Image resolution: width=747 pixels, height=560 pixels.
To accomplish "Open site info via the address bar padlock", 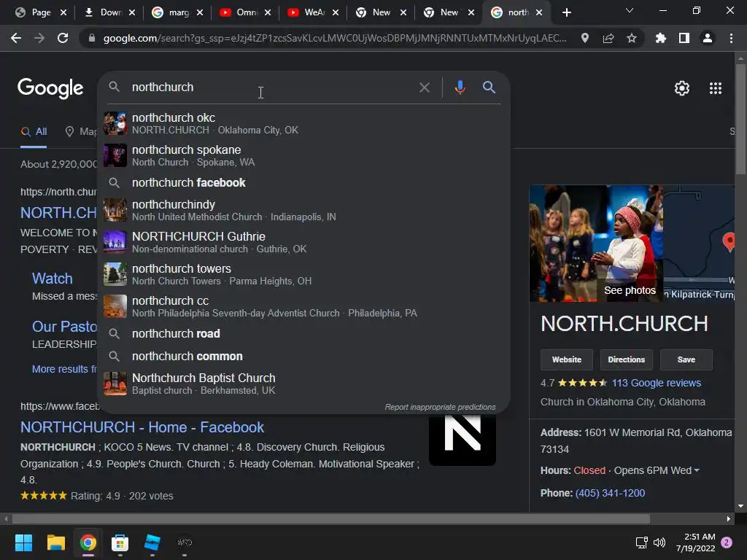I will [91, 38].
